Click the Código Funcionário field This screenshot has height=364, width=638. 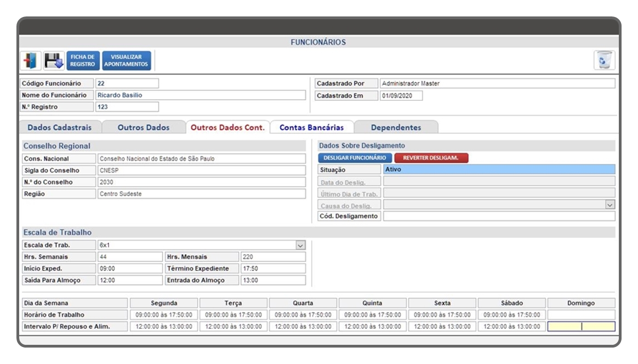coord(127,83)
